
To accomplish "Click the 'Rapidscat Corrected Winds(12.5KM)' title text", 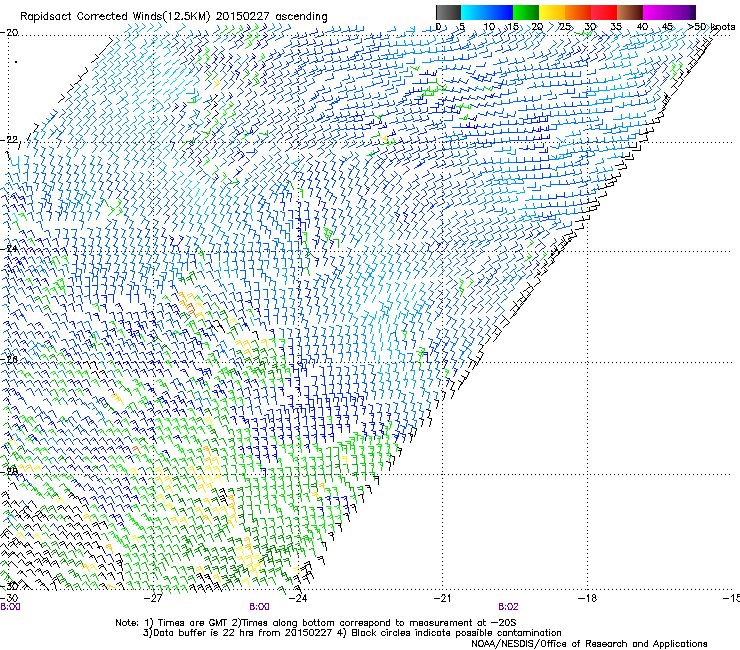I will (x=116, y=17).
